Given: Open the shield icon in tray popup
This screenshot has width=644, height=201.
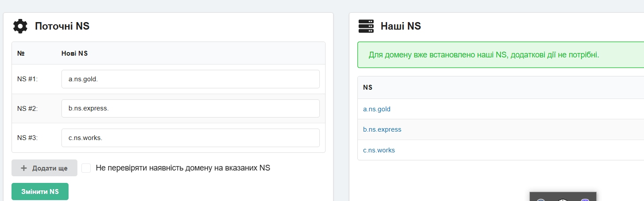Looking at the screenshot, I should tap(562, 200).
